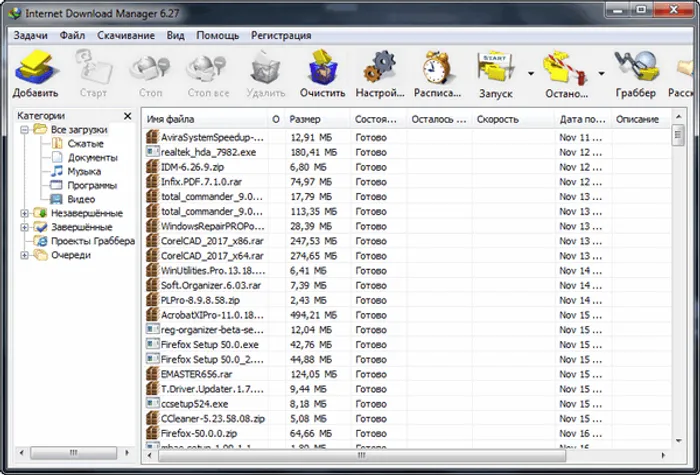Expand the Завершённые tree node

pos(25,227)
